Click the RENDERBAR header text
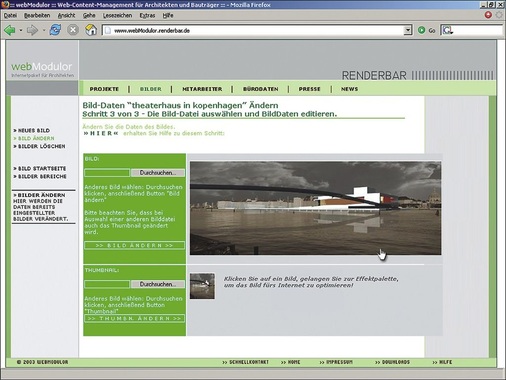Image resolution: width=506 pixels, height=380 pixels. pyautogui.click(x=374, y=76)
